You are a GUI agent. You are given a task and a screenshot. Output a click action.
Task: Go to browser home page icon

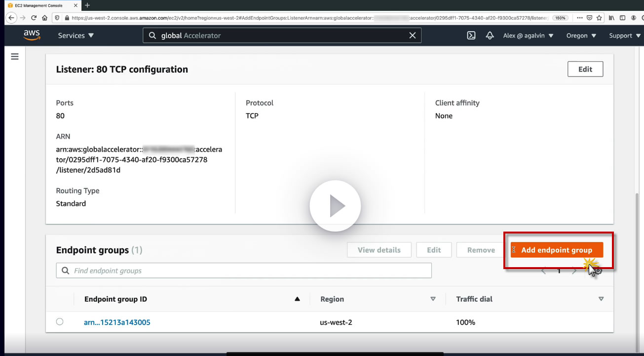click(x=44, y=17)
